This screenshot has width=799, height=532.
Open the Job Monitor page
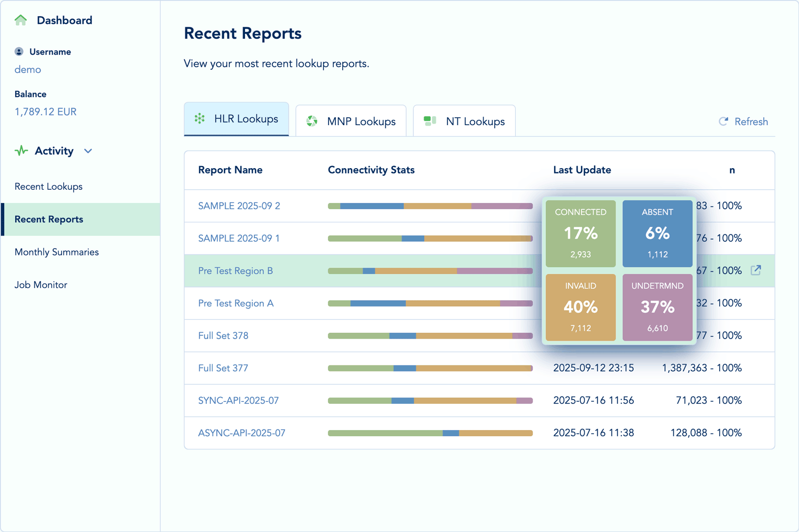pos(41,284)
